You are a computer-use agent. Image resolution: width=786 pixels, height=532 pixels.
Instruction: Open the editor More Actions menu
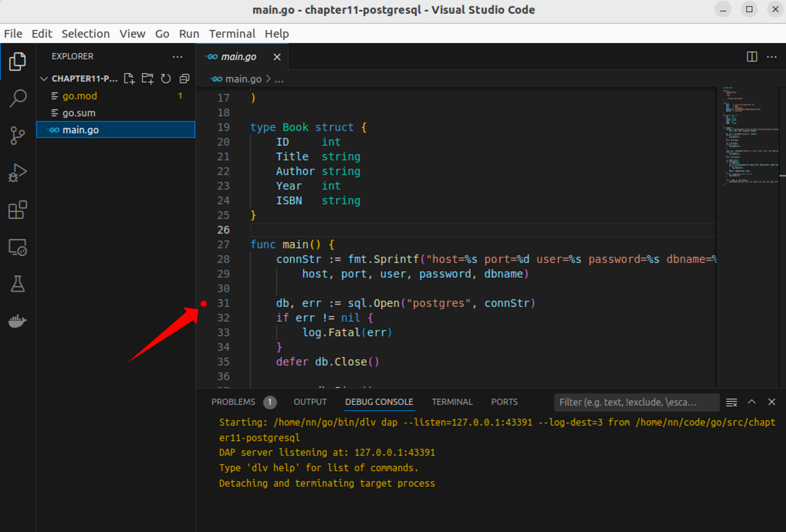(x=771, y=57)
